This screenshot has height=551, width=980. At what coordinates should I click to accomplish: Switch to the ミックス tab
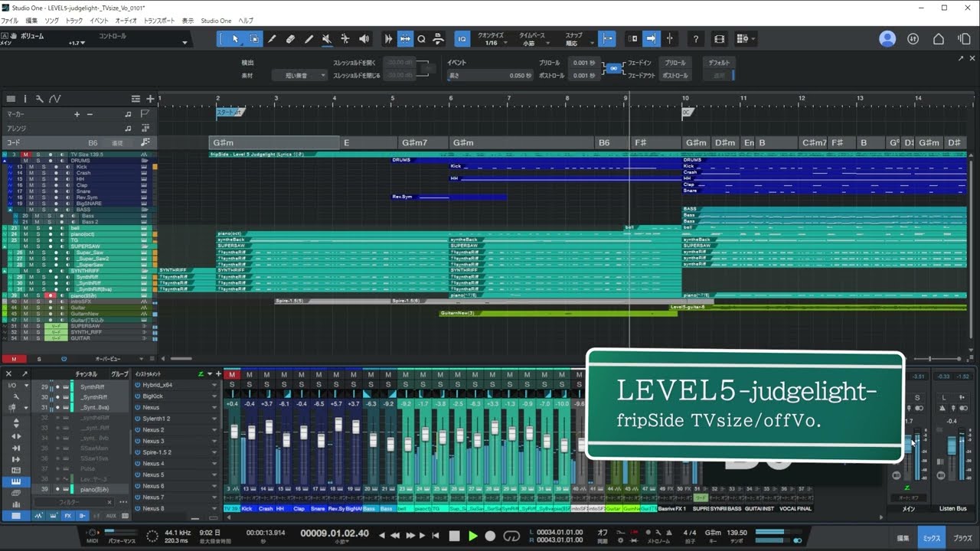coord(931,538)
